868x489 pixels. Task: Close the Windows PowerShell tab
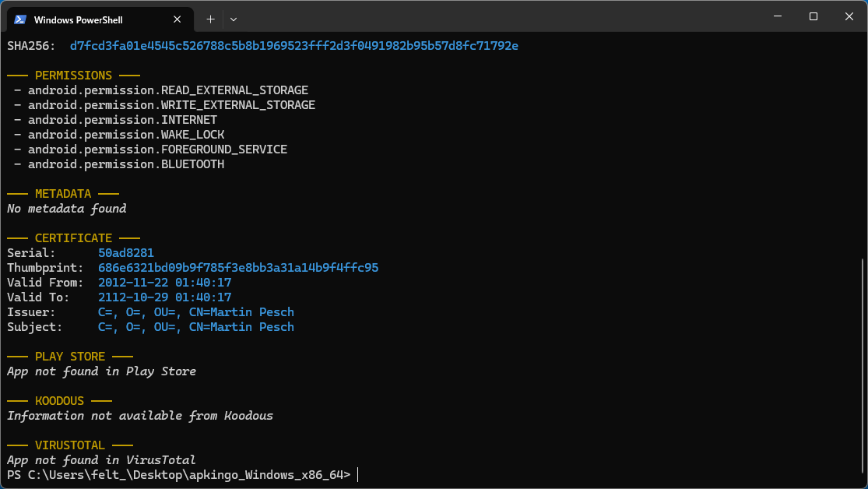177,19
